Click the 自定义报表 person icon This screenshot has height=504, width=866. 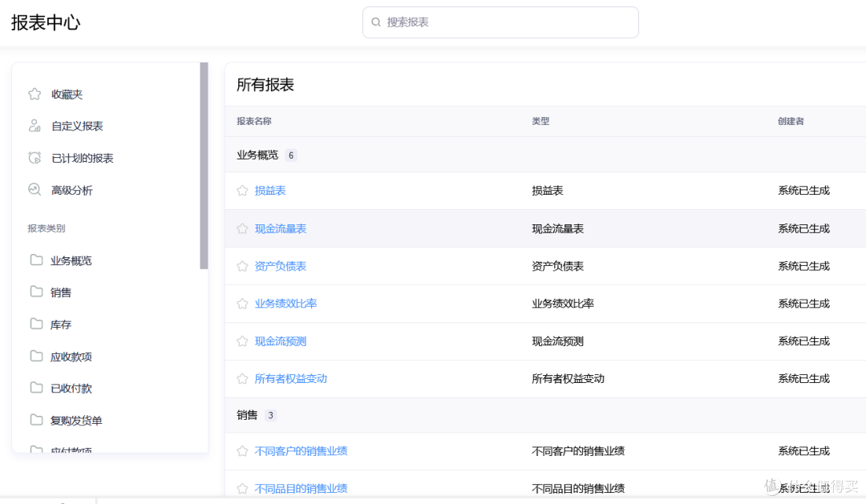(x=34, y=126)
